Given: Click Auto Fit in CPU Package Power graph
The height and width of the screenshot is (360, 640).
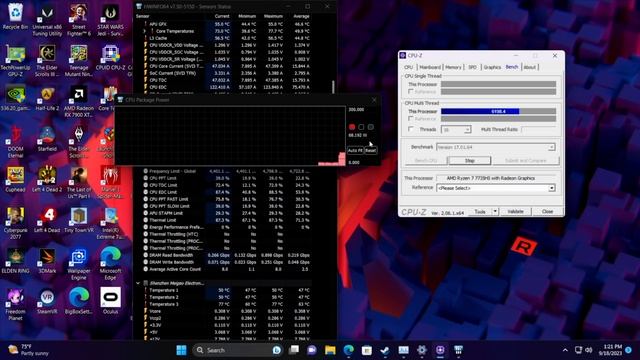Looking at the screenshot, I should (x=355, y=150).
